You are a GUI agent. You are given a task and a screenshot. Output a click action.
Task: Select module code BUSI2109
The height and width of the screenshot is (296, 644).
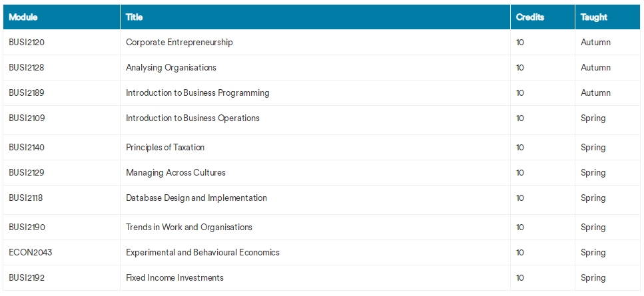(x=27, y=118)
